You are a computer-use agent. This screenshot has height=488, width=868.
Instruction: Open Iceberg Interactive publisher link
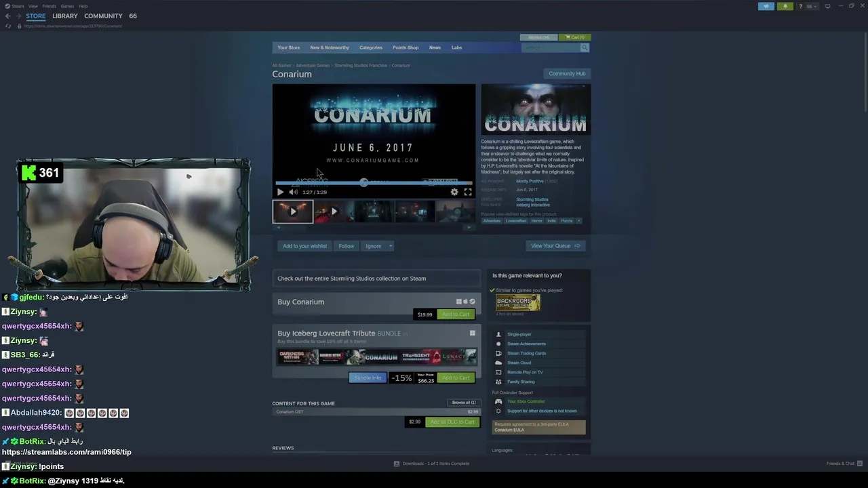533,205
